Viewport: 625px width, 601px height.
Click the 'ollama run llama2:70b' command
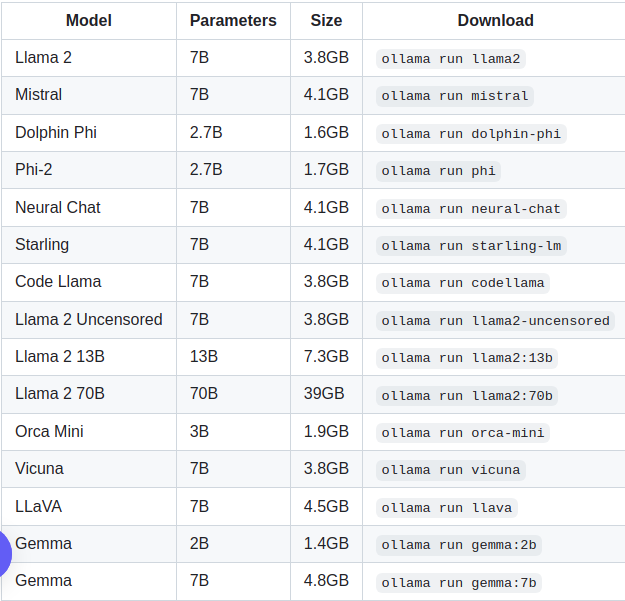point(466,396)
